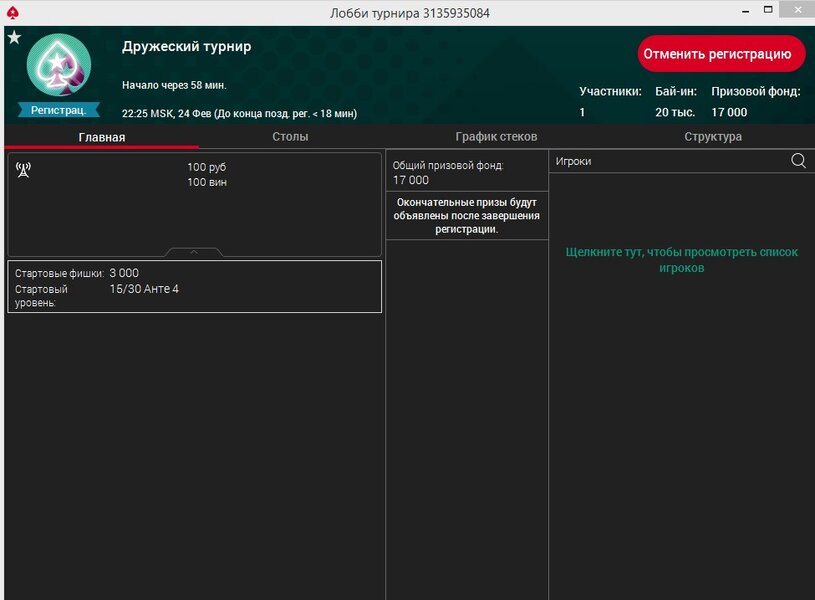
Task: Open the Столы tab
Action: [x=290, y=137]
